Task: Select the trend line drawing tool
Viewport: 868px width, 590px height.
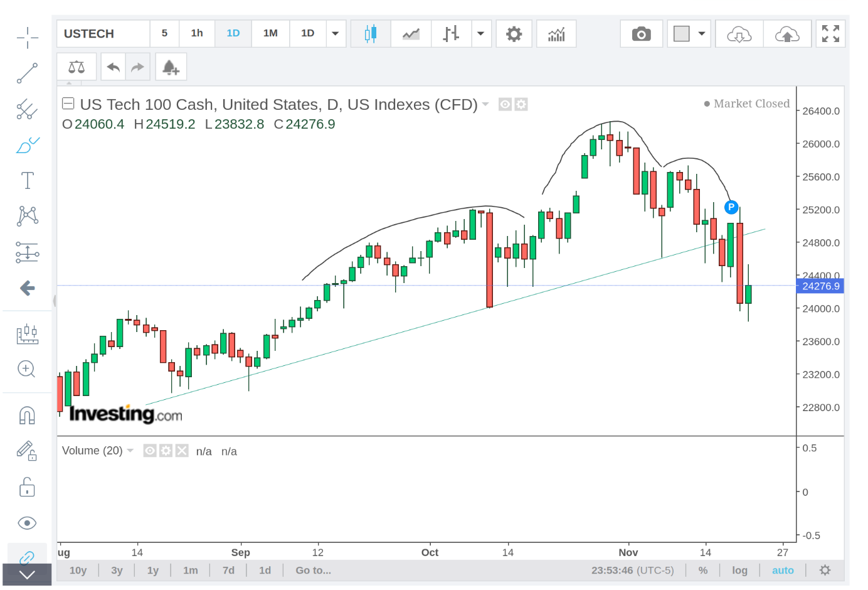Action: pyautogui.click(x=27, y=73)
